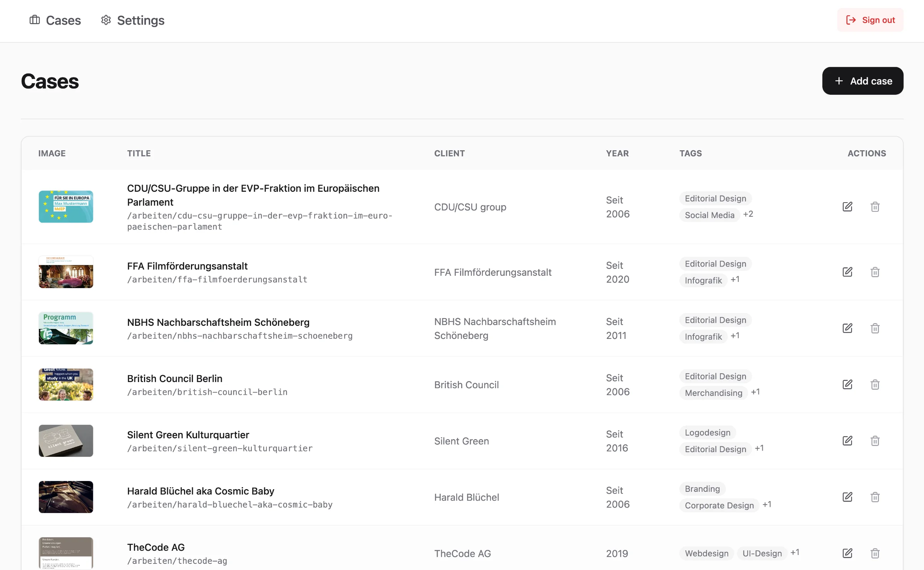This screenshot has width=924, height=570.
Task: Click the client cell 'Harald Blüchel'
Action: click(x=467, y=497)
